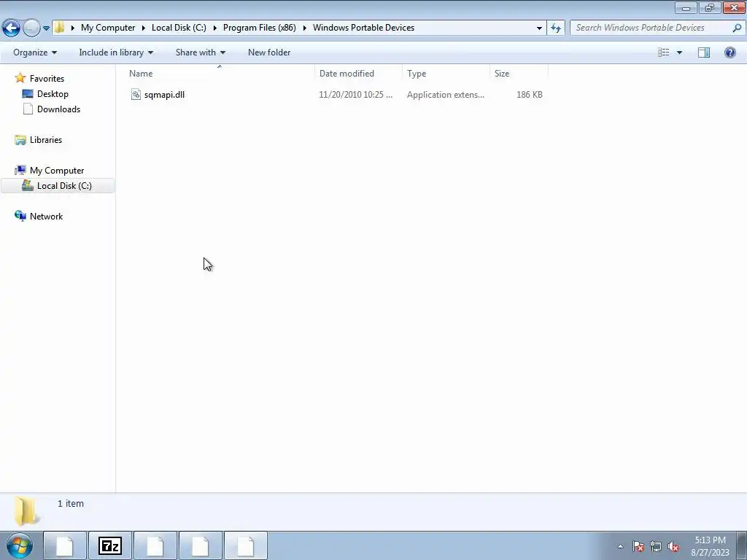Image resolution: width=747 pixels, height=560 pixels.
Task: Open Network in the navigation pane
Action: (x=46, y=216)
